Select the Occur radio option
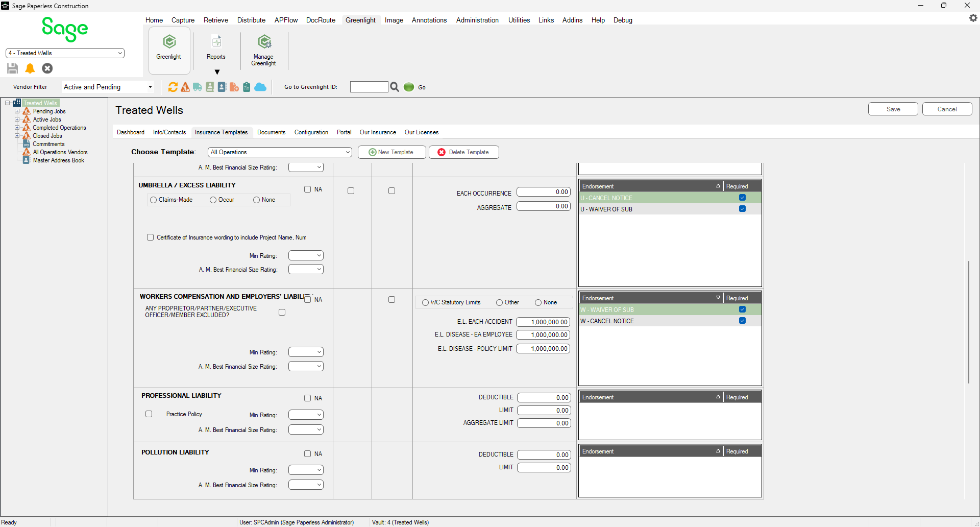This screenshot has height=527, width=980. point(213,200)
